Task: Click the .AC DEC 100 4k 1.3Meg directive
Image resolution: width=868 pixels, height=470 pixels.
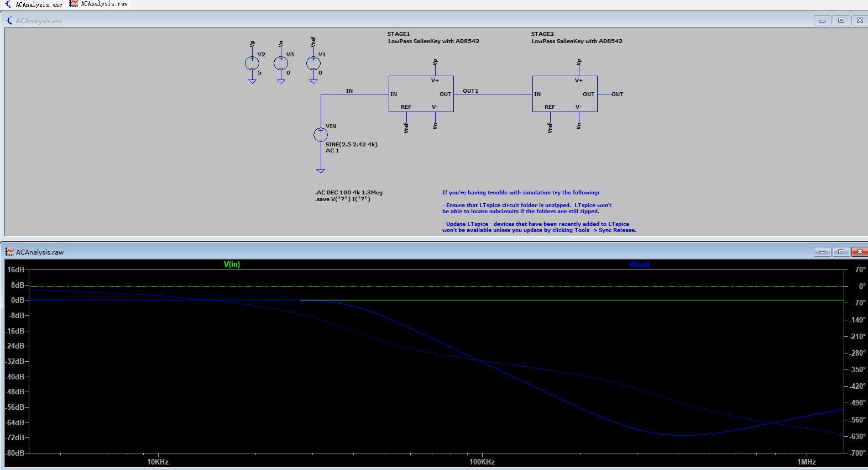Action: 349,193
